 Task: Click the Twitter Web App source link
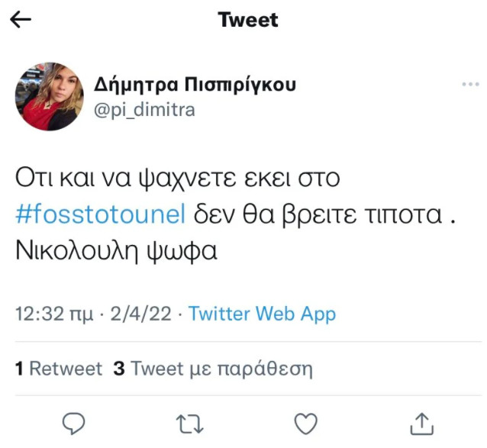(262, 313)
